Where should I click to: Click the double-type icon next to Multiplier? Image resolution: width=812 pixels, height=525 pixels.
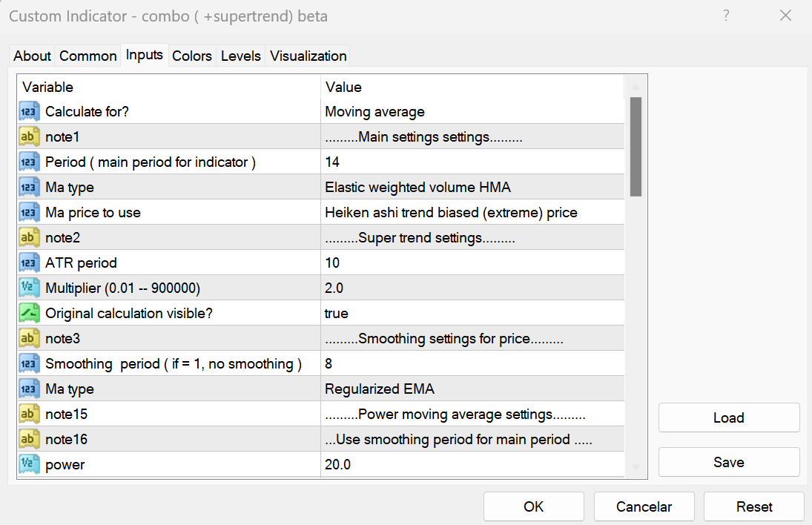30,288
